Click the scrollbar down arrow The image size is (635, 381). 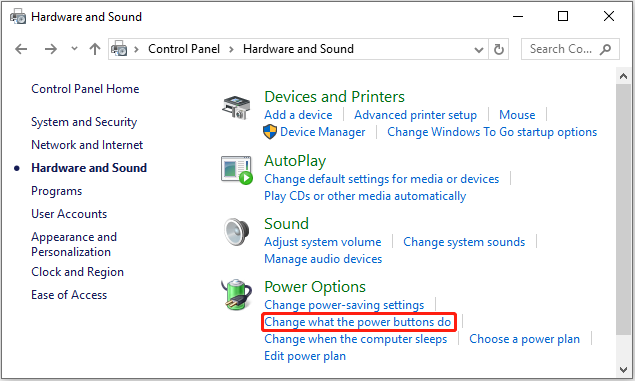tap(623, 369)
